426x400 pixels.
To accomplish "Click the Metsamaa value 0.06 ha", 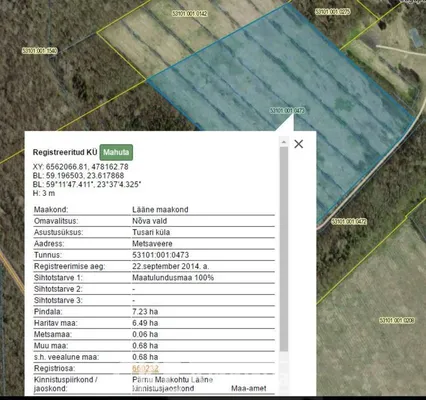I will tap(145, 334).
